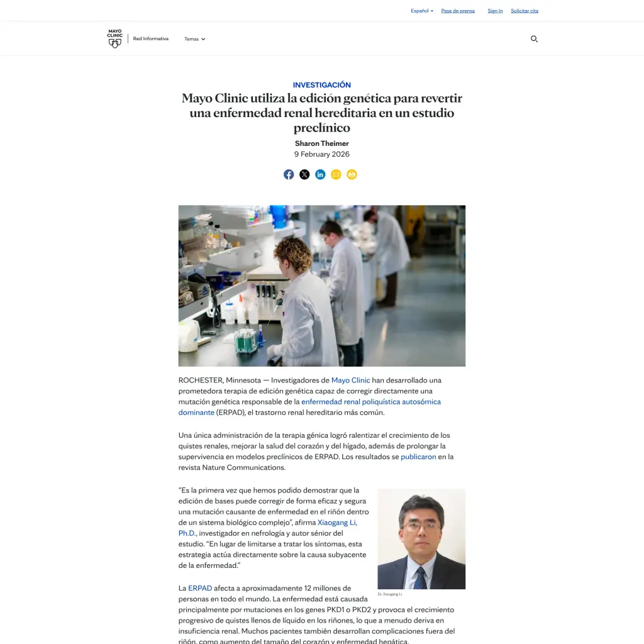Share article on Facebook
The image size is (644, 644).
tap(289, 175)
